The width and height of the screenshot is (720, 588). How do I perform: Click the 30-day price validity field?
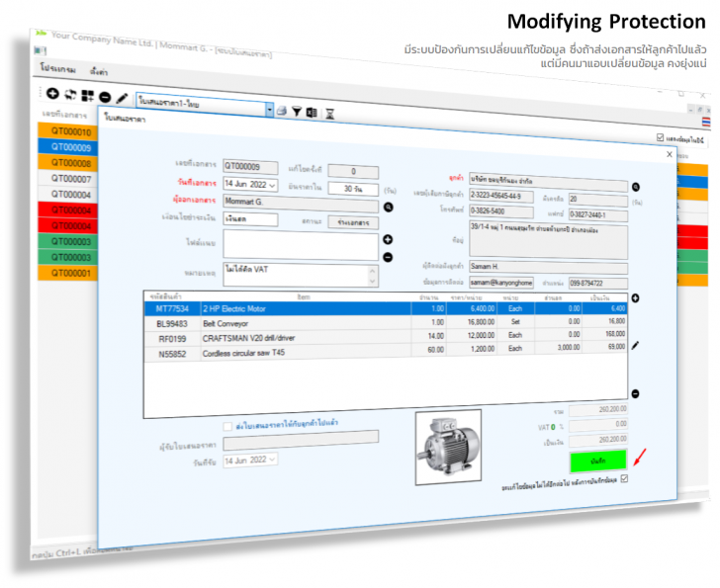(x=353, y=189)
